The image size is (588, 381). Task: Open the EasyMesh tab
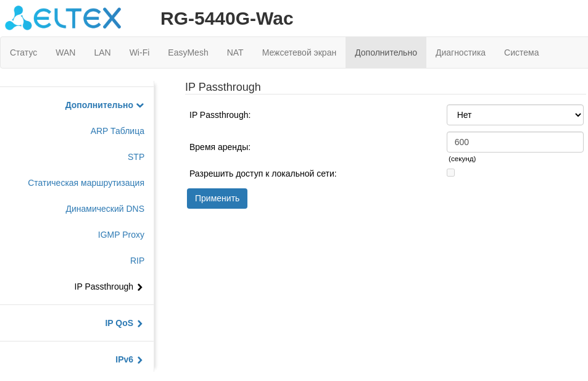pos(188,52)
